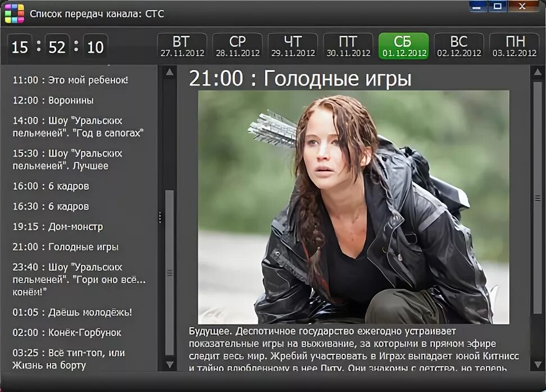Screen dimensions: 546x392
Task: Click the description panel scroll up arrow
Action: (538, 72)
